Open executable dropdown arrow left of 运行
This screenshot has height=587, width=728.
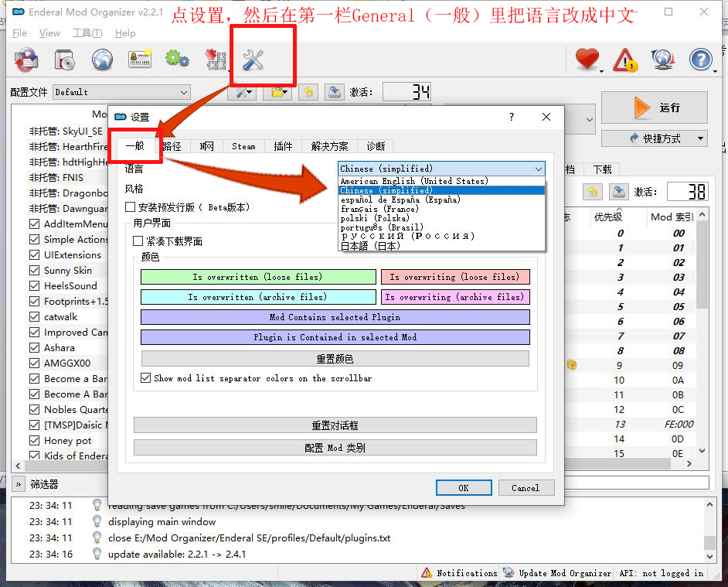coord(589,119)
